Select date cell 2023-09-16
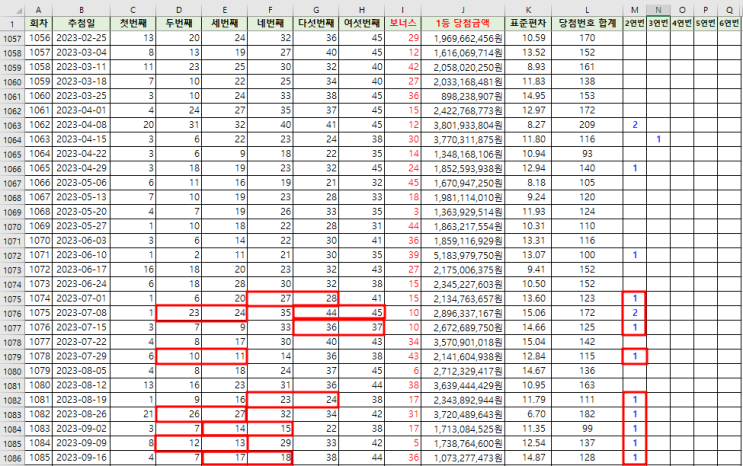 coord(82,457)
